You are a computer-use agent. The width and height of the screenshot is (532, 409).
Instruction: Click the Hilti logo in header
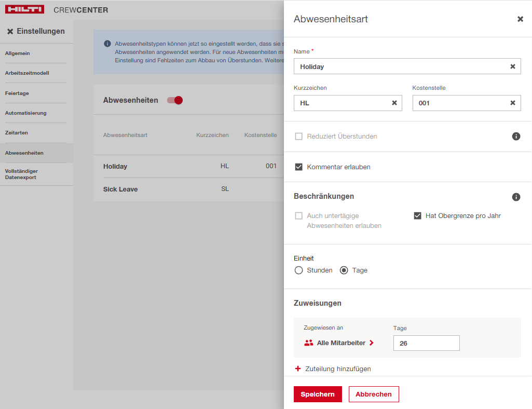24,9
